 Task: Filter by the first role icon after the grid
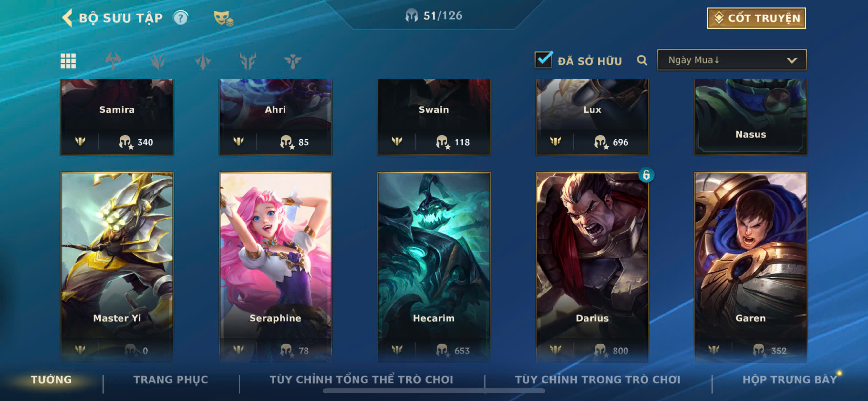pyautogui.click(x=113, y=61)
